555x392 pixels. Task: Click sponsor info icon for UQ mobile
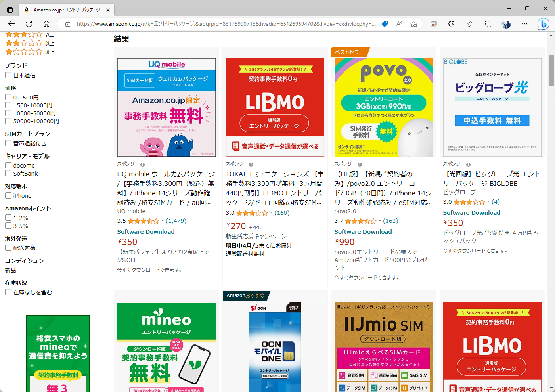click(142, 164)
